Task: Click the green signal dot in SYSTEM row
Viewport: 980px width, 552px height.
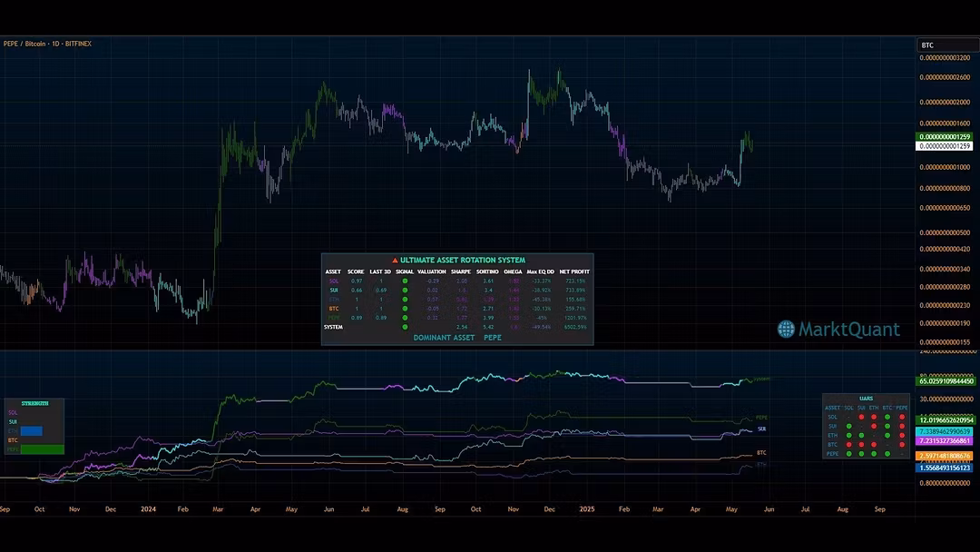Action: (x=405, y=327)
